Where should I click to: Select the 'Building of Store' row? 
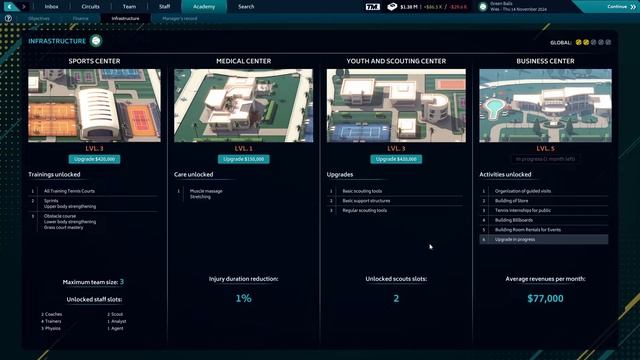tap(544, 201)
